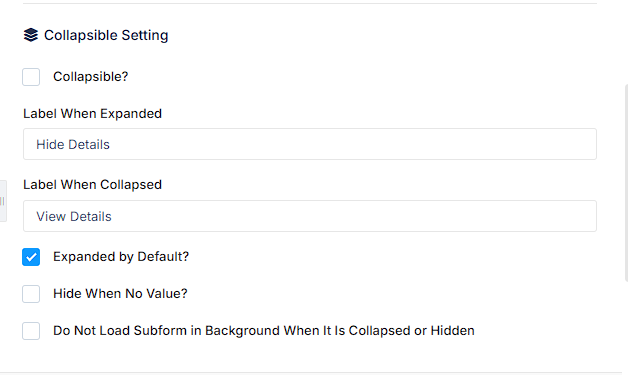This screenshot has width=628, height=375.
Task: Click the divider line above Collapsible Setting
Action: (x=310, y=4)
